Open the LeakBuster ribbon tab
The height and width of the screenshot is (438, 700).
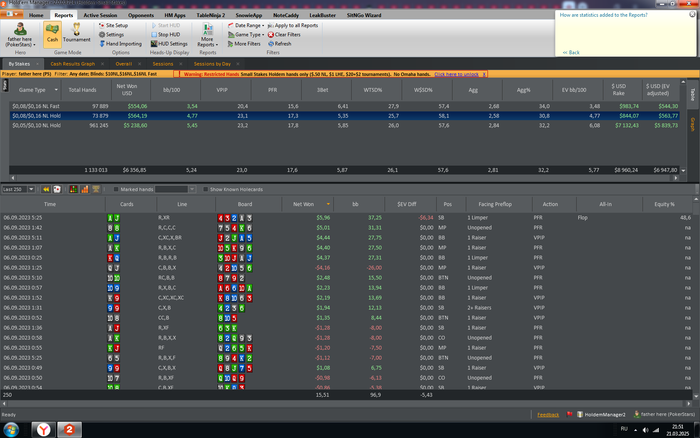[x=322, y=15]
